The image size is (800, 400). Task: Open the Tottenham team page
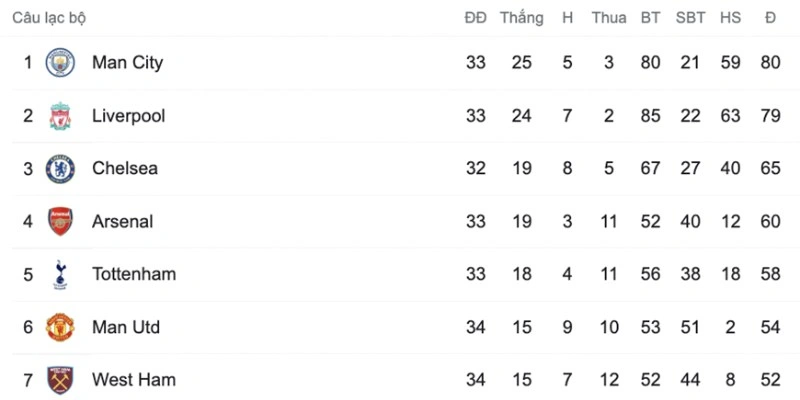click(134, 274)
